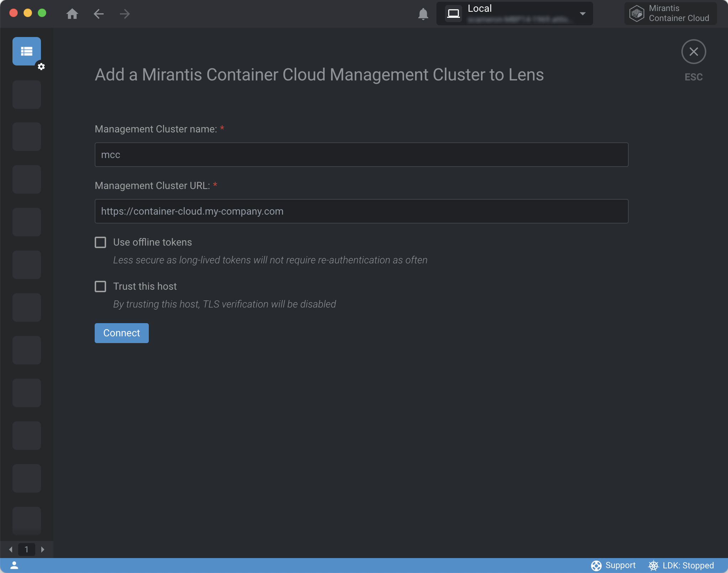Click the Management Cluster name field
This screenshot has height=573, width=728.
(x=361, y=154)
